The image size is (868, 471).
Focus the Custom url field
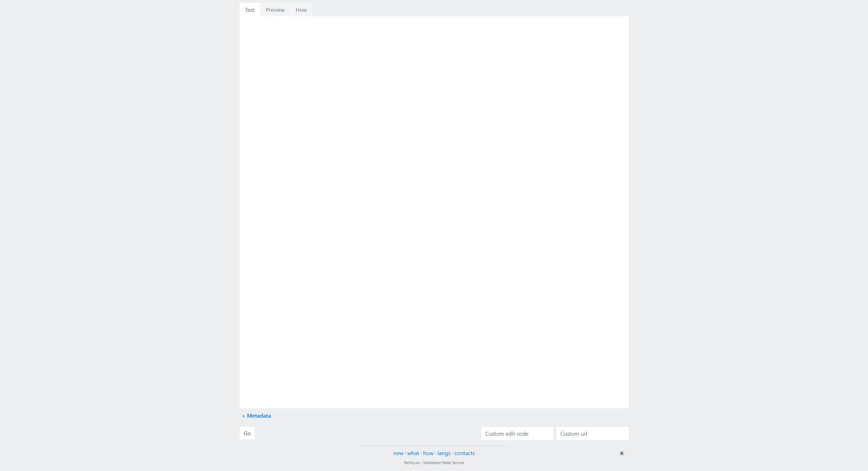coord(592,434)
